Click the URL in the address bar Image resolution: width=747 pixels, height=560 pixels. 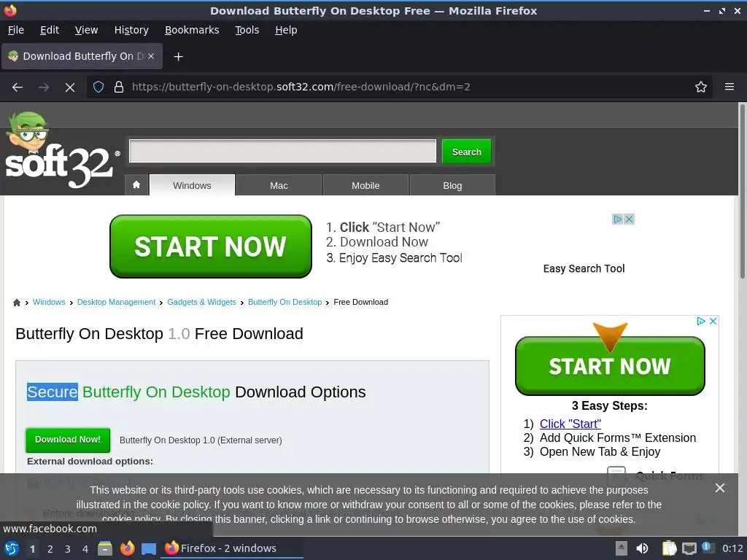(301, 87)
